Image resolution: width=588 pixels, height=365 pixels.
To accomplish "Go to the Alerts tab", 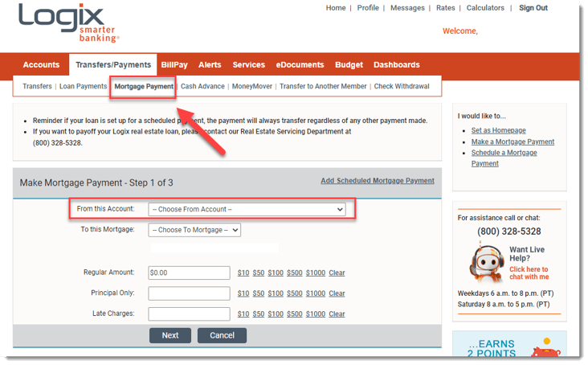I will tap(210, 65).
